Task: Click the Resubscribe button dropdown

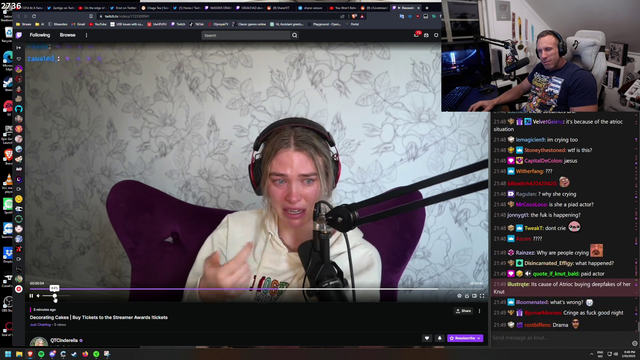Action: click(x=465, y=338)
